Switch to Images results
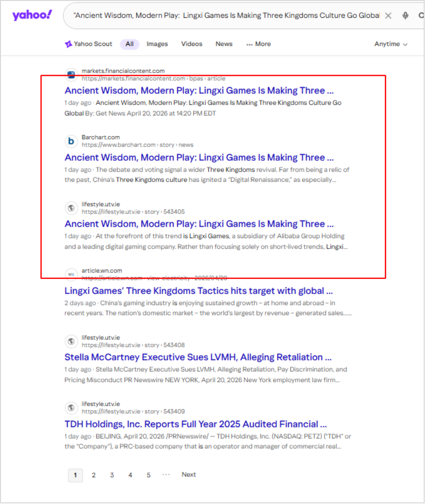Screen dimensions: 425x504 (157, 44)
